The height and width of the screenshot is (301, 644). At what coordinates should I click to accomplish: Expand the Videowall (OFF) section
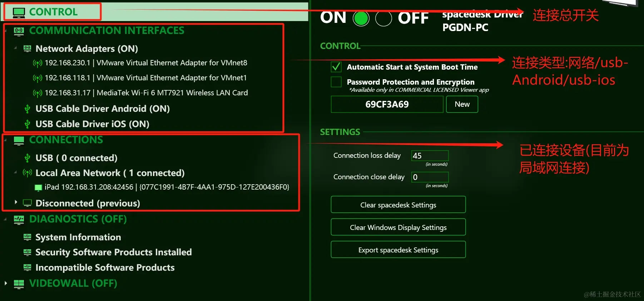point(6,283)
